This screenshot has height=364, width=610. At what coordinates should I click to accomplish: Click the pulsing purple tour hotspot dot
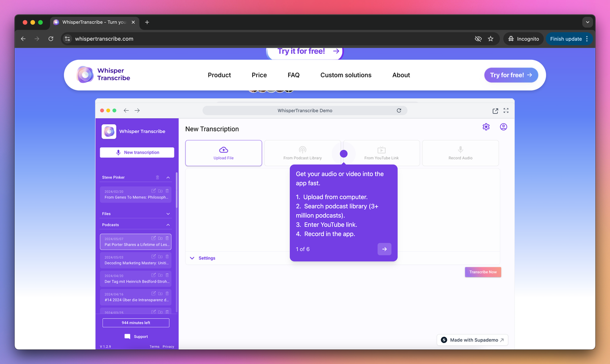pos(344,154)
